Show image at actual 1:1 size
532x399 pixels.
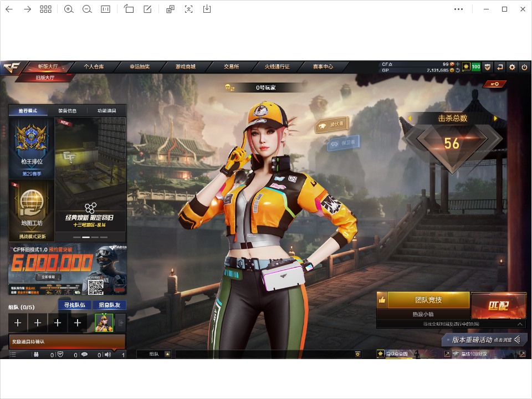[105, 9]
